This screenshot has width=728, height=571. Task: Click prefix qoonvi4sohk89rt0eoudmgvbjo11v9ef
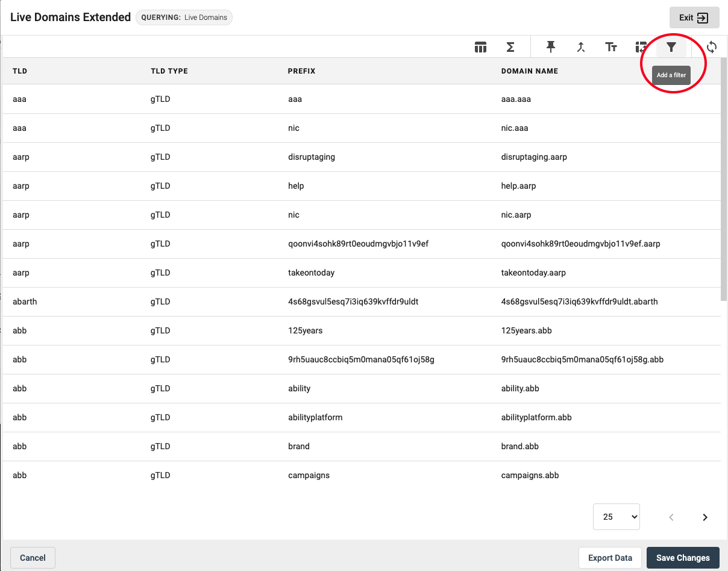point(358,244)
